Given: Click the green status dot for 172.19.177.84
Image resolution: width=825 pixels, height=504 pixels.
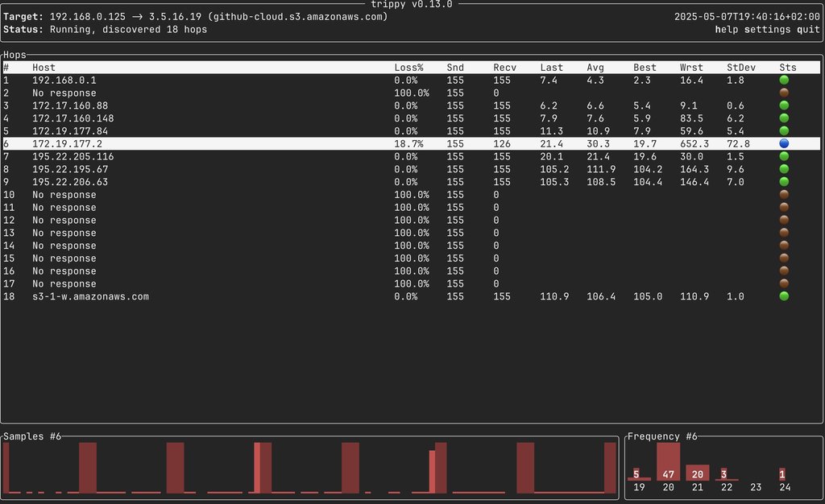Looking at the screenshot, I should [784, 130].
